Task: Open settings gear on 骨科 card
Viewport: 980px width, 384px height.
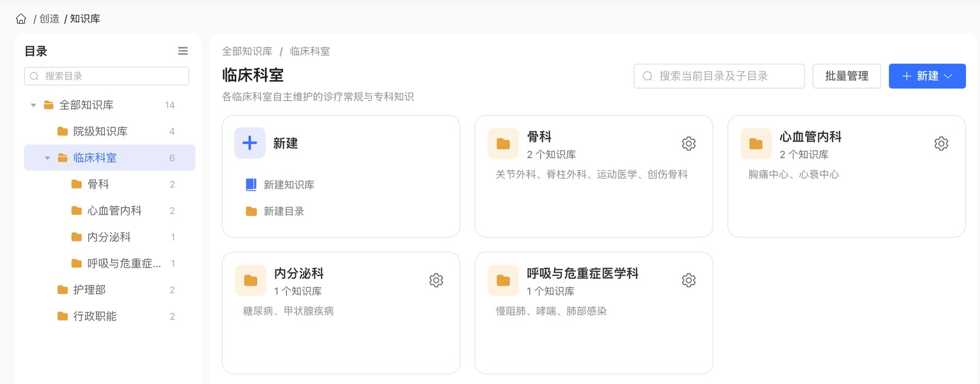Action: pos(689,144)
